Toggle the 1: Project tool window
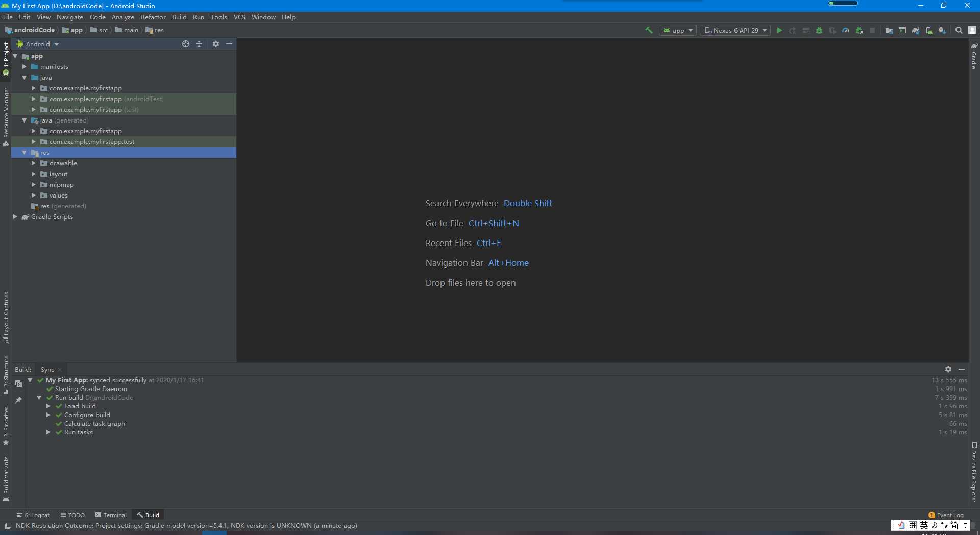The image size is (980, 535). 6,59
